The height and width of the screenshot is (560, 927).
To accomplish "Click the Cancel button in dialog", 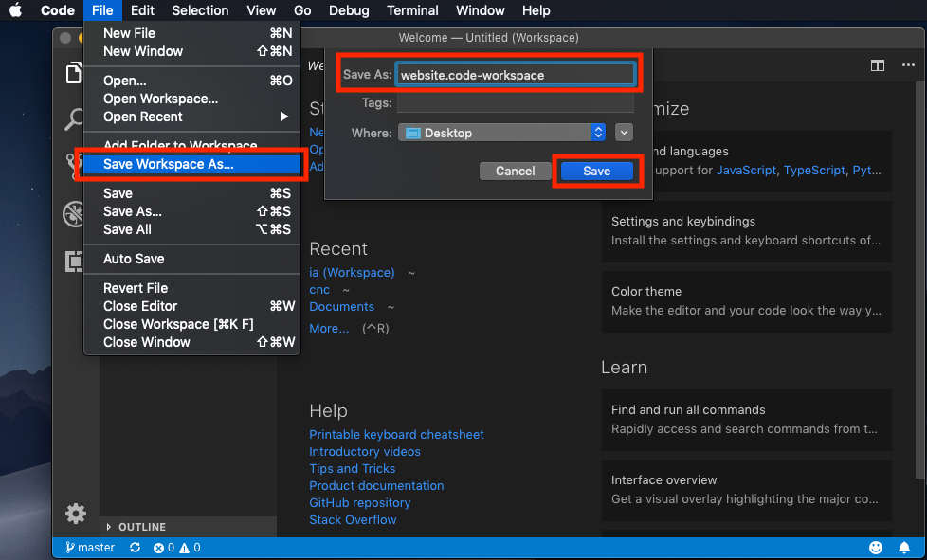I will [x=515, y=172].
